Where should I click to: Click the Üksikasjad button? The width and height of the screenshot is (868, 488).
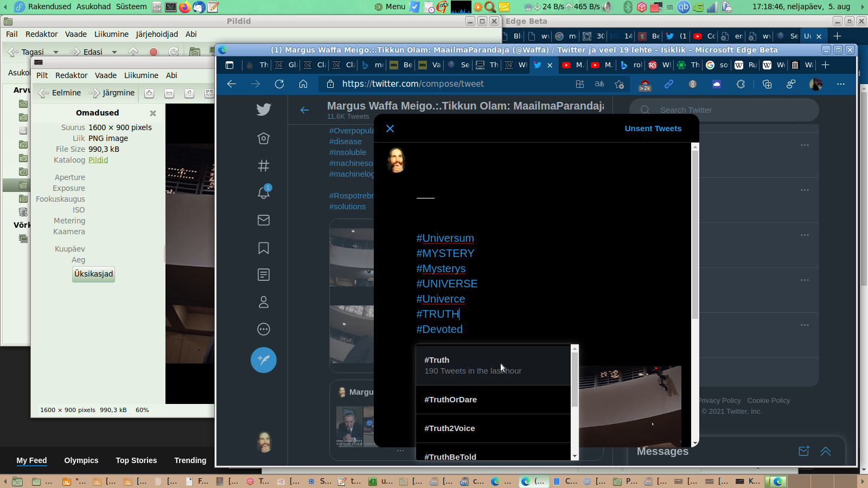point(94,274)
